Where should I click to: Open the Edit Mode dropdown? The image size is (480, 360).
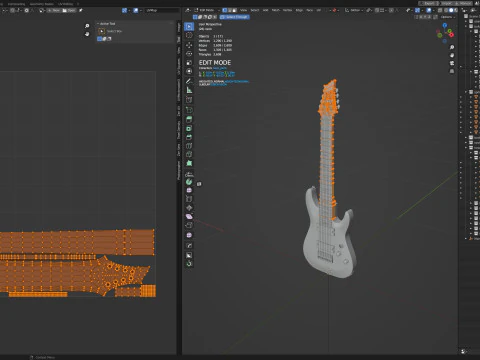[207, 10]
